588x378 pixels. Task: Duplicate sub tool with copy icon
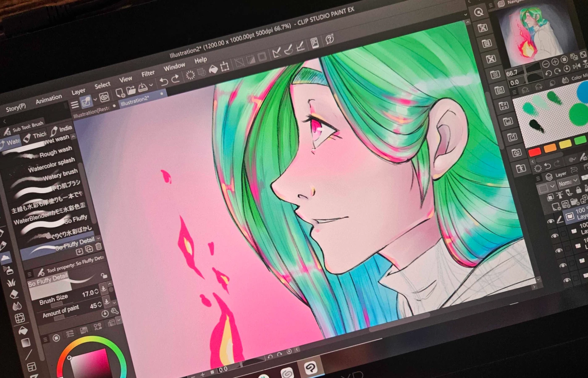tap(89, 249)
